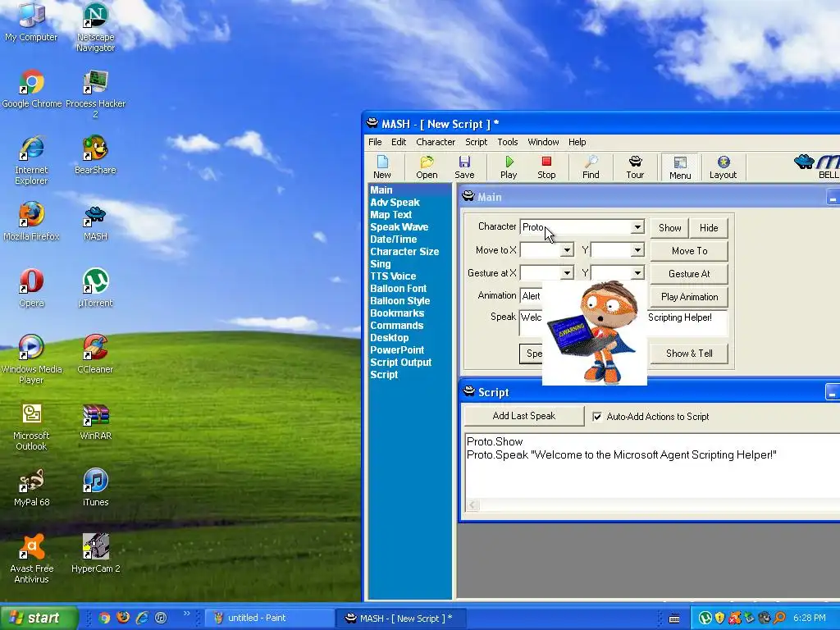Open the Tools menu
Screen dimensions: 840x630
507,142
